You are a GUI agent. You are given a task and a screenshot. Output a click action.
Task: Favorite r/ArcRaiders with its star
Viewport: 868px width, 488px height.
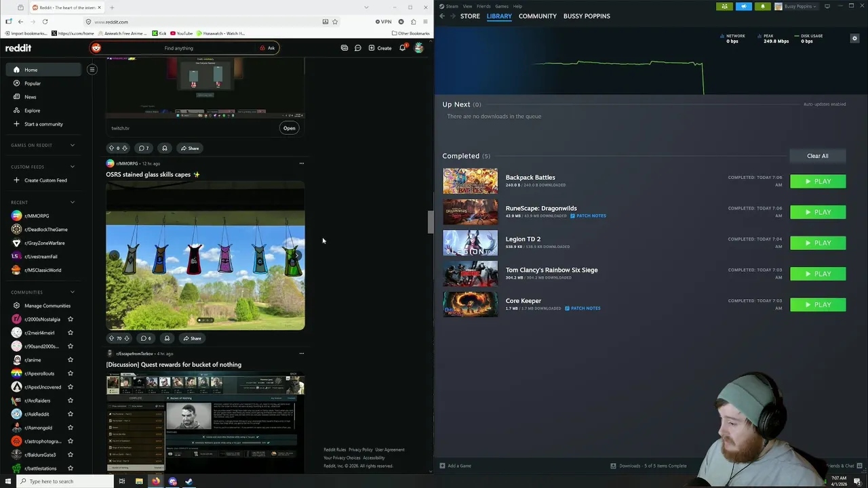71,401
